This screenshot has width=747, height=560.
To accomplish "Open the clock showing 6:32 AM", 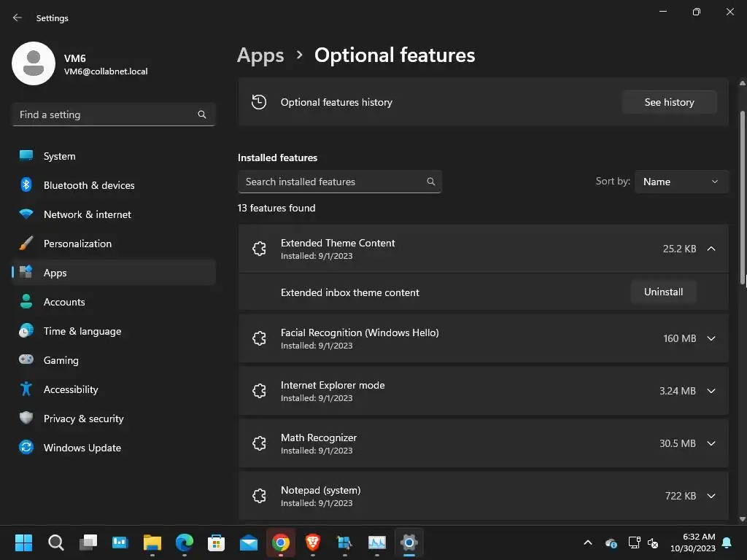I will pos(693,542).
